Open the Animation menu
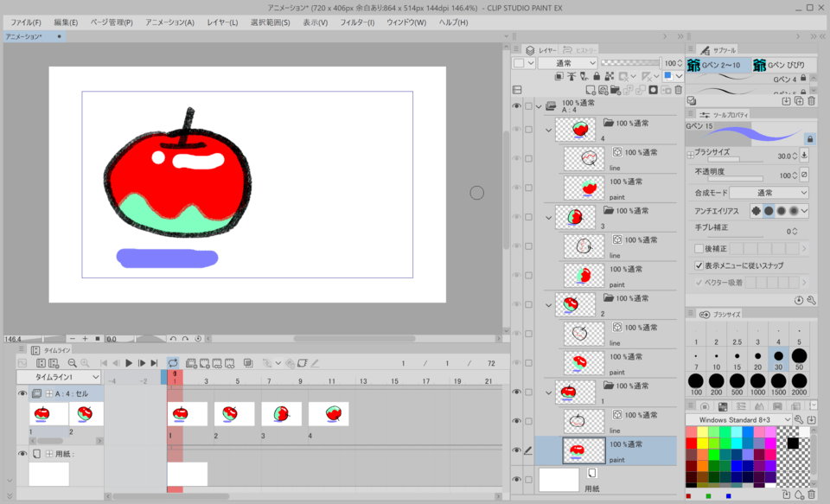Viewport: 830px width, 504px height. (x=170, y=22)
